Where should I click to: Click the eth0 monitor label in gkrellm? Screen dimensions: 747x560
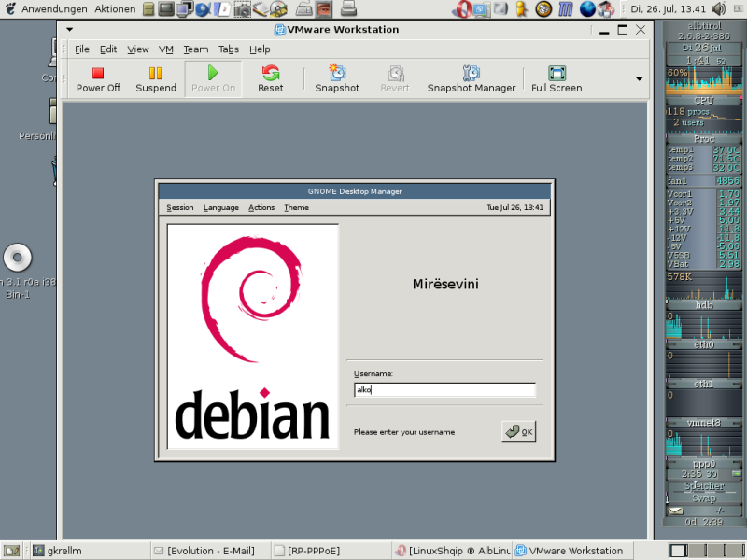pos(704,344)
